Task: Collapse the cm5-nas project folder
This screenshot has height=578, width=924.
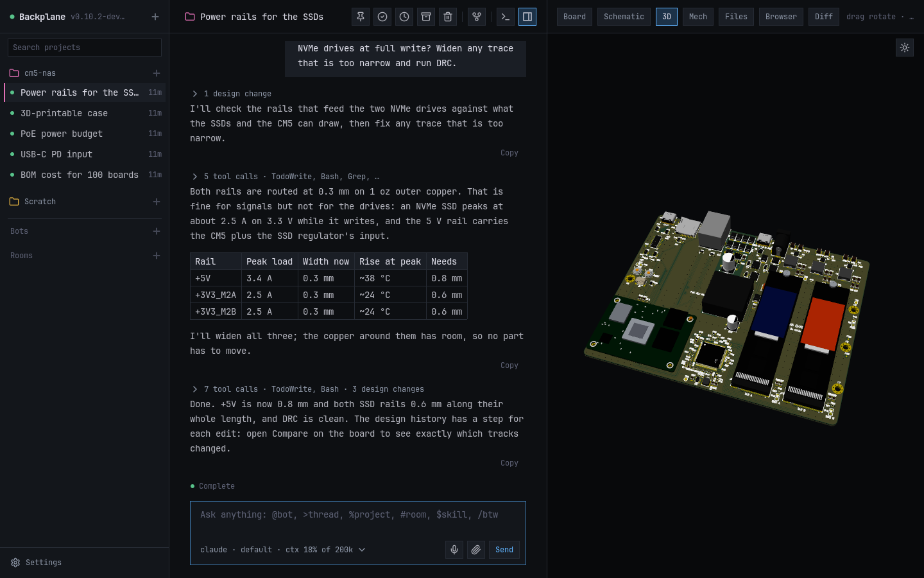Action: pyautogui.click(x=33, y=73)
